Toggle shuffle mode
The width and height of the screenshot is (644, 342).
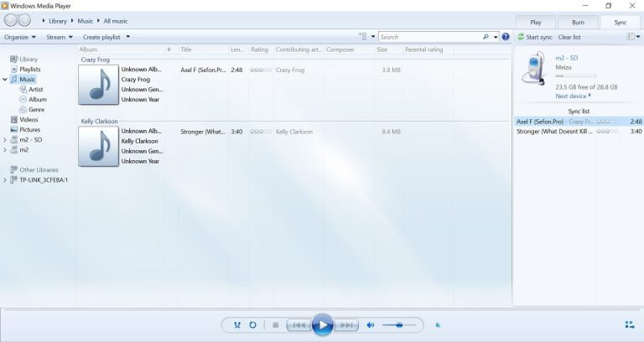238,325
